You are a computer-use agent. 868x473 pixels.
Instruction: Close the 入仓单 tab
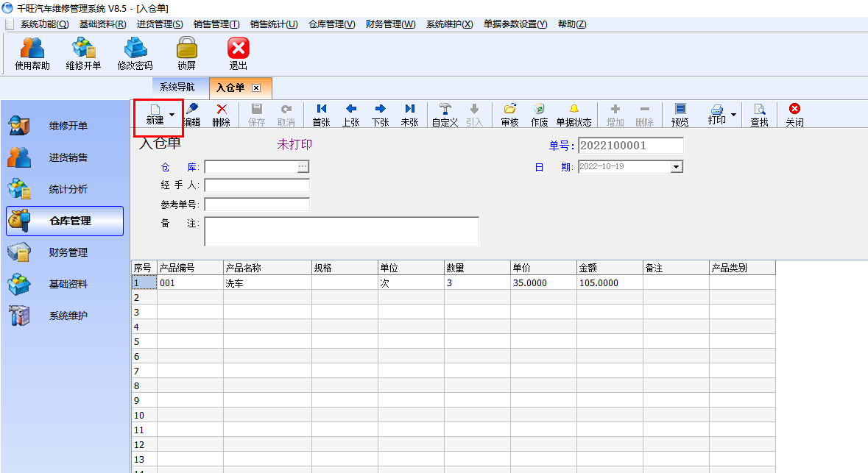click(256, 88)
